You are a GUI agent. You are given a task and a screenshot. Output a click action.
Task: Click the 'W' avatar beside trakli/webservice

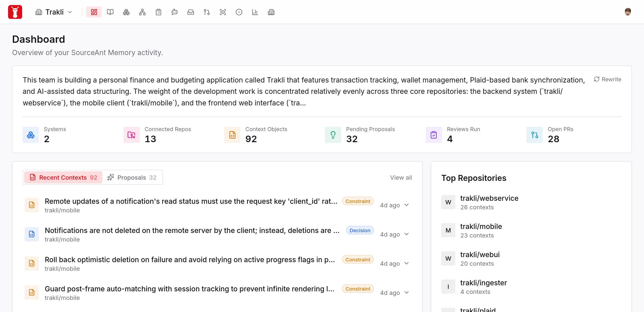(x=448, y=202)
